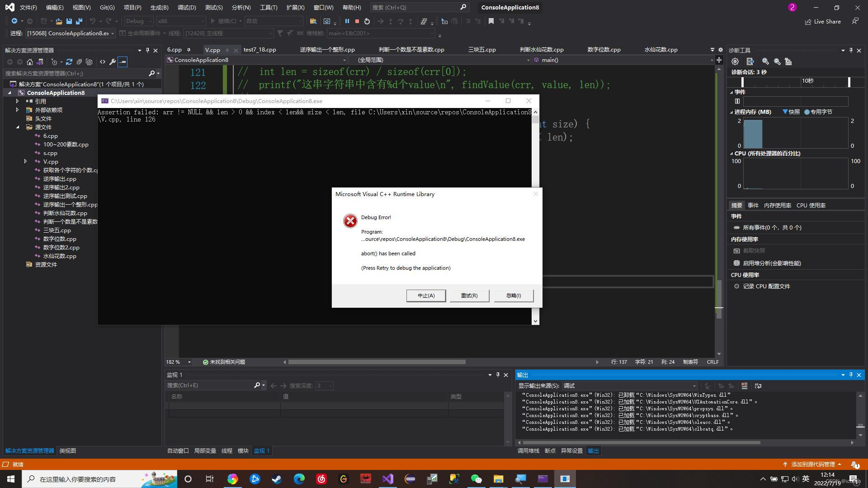This screenshot has height=488, width=868.
Task: Click the pause debugging icon in toolbar
Action: pyautogui.click(x=347, y=21)
